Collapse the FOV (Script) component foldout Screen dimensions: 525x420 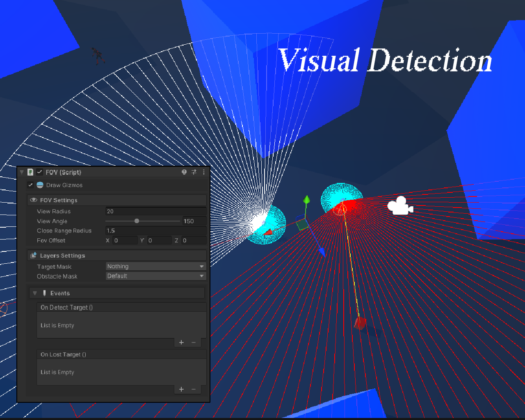[x=22, y=172]
